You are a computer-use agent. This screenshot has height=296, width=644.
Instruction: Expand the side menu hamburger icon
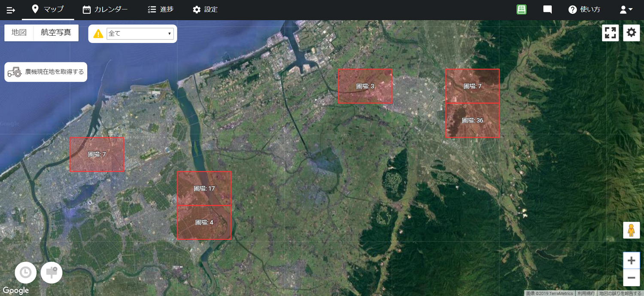coord(11,10)
